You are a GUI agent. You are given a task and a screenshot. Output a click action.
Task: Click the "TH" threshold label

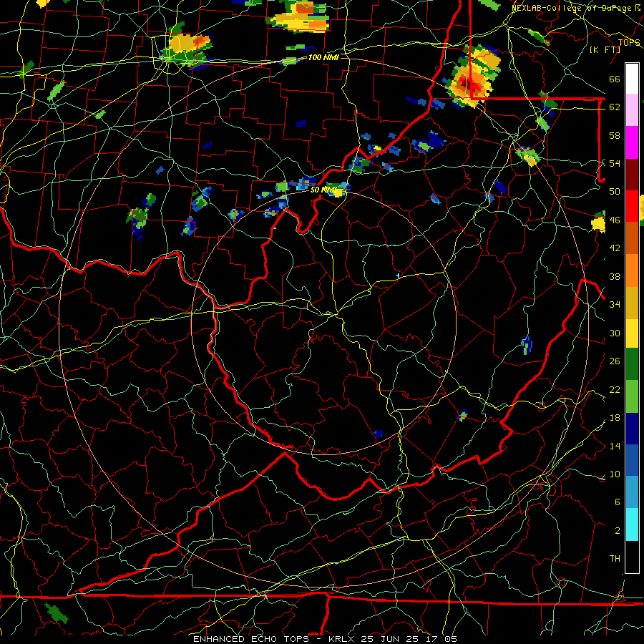[615, 559]
